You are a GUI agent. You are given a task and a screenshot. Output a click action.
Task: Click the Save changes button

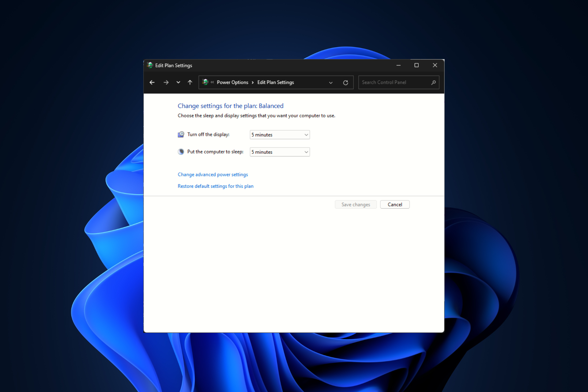[x=356, y=205]
